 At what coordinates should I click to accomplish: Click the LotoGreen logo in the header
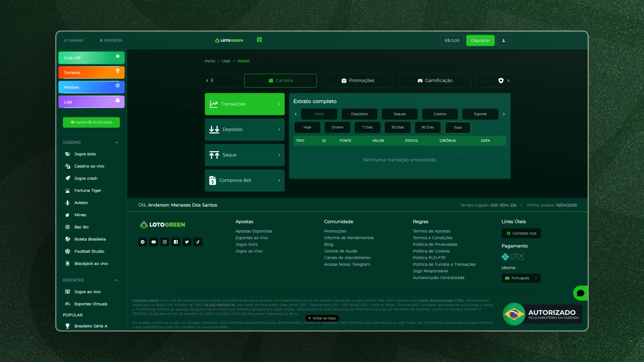(229, 41)
